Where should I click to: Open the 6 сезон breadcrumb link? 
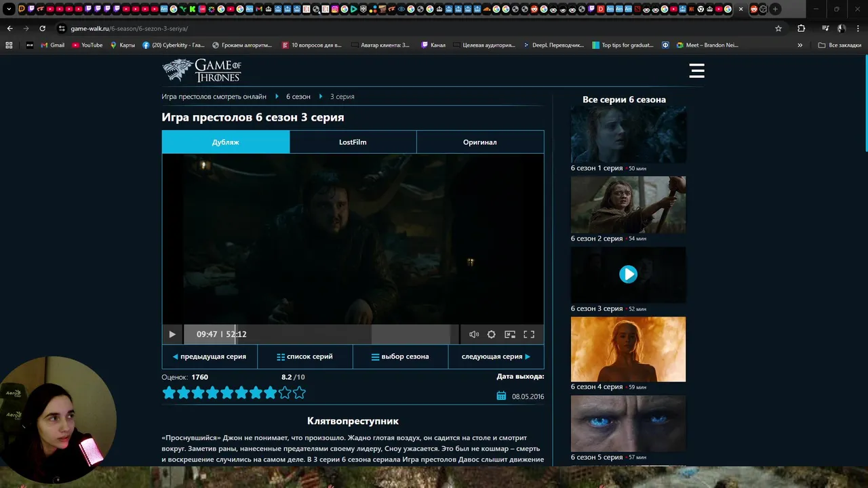coord(298,96)
